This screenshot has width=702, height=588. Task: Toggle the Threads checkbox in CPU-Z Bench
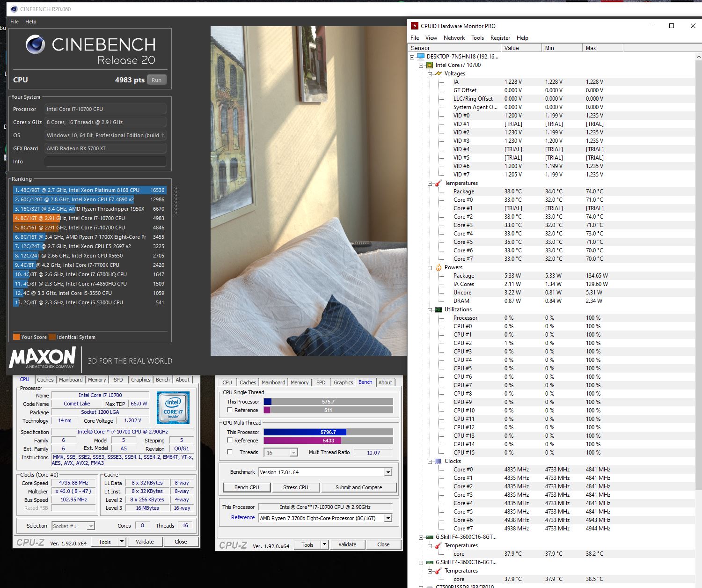click(230, 452)
